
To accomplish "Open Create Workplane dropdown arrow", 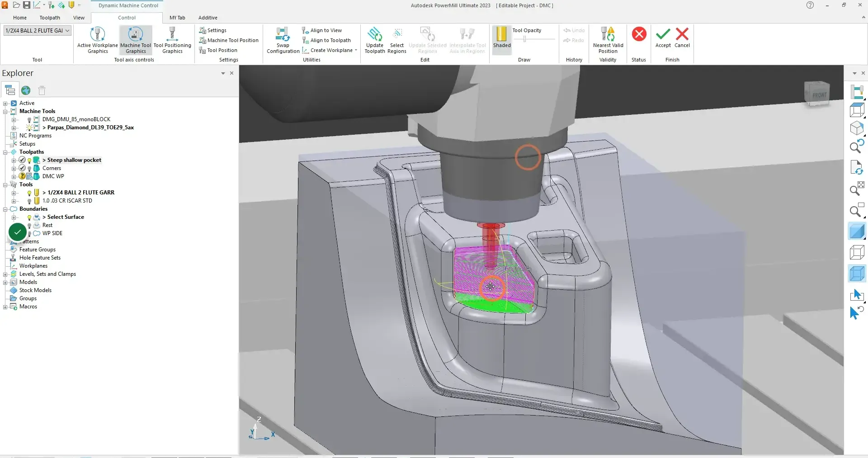I will click(356, 50).
